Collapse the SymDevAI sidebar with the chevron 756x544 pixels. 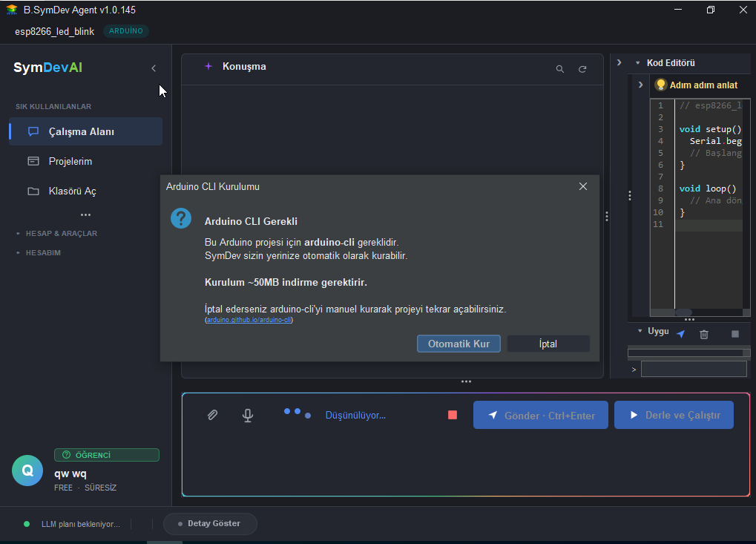point(154,68)
